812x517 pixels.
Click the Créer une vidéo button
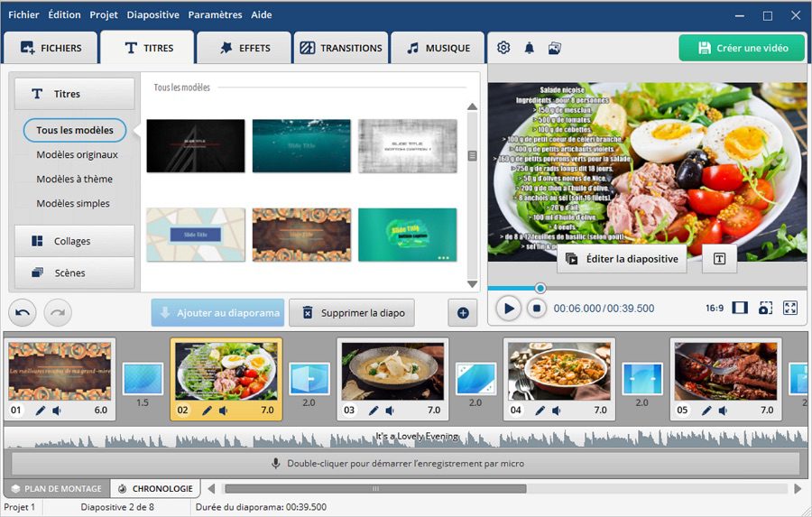tap(742, 48)
